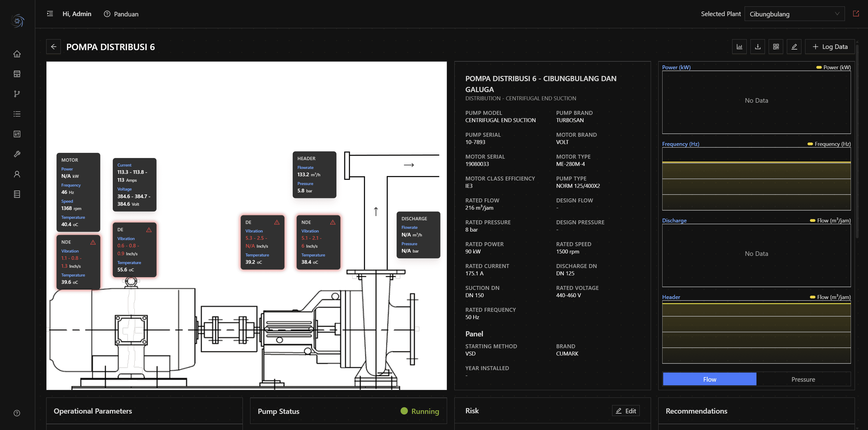Click the MOTOR parameters card
The width and height of the screenshot is (868, 430).
click(78, 192)
